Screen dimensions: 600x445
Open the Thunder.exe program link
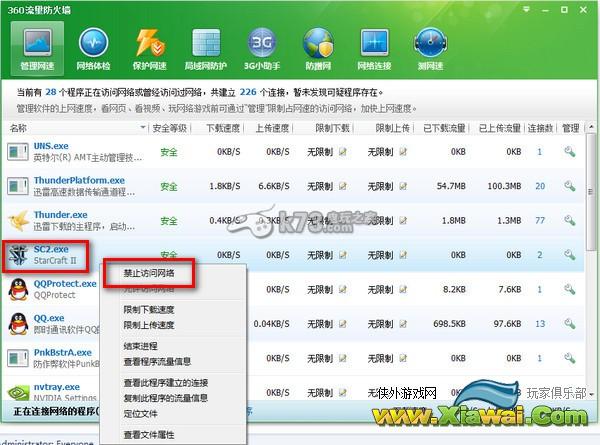[60, 215]
